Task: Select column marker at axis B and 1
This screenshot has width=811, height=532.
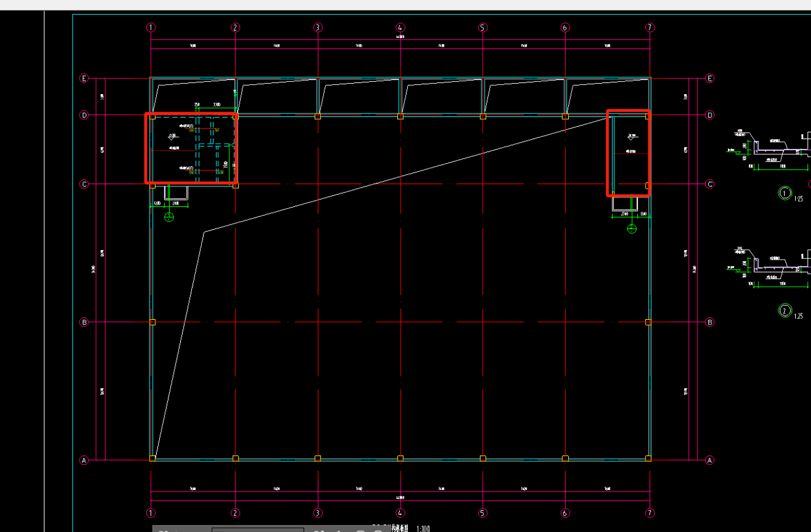Action: tap(153, 322)
